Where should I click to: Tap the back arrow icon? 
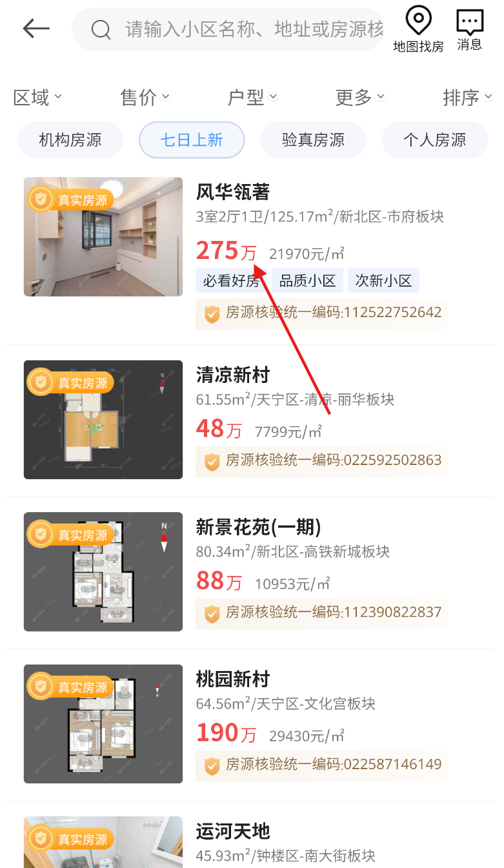tap(36, 28)
